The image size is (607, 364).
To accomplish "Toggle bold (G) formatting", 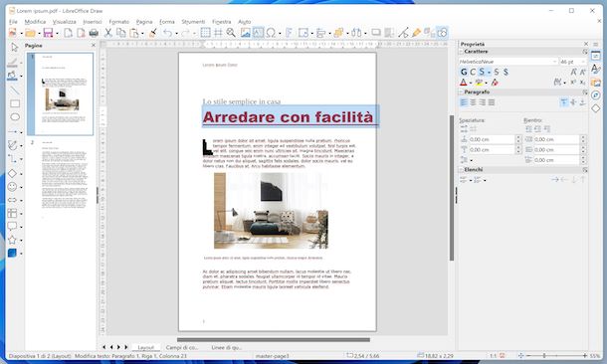I will click(x=464, y=72).
